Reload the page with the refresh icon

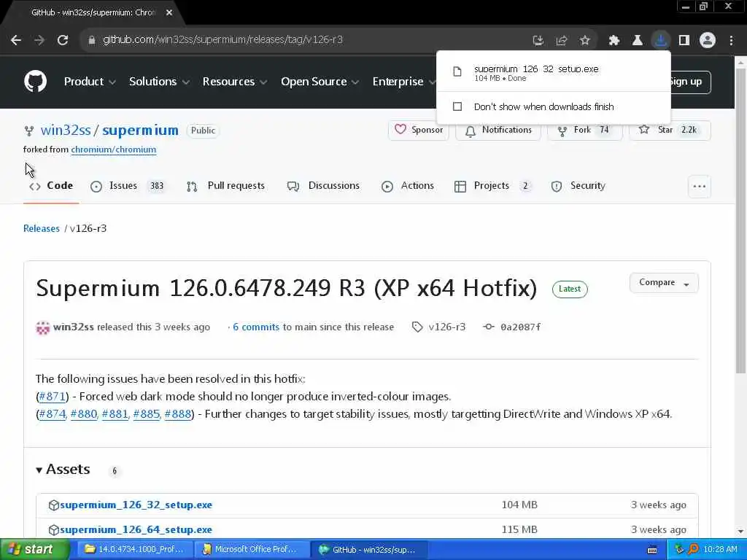[x=63, y=40]
